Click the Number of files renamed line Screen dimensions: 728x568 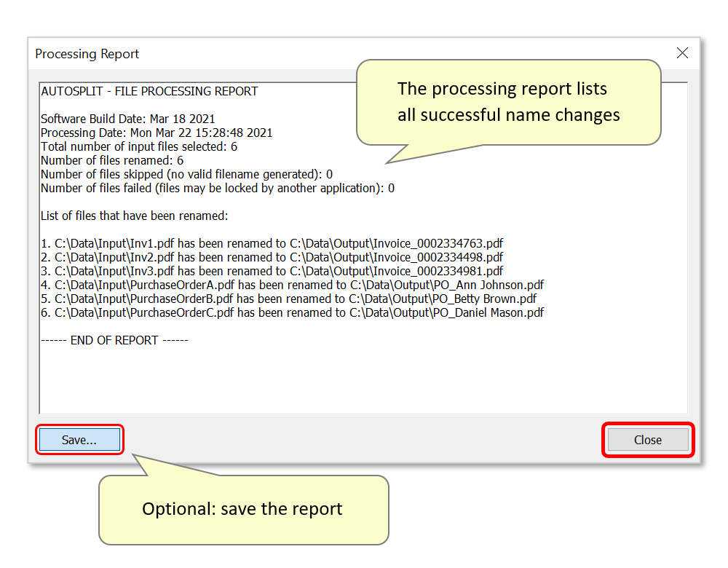point(112,161)
